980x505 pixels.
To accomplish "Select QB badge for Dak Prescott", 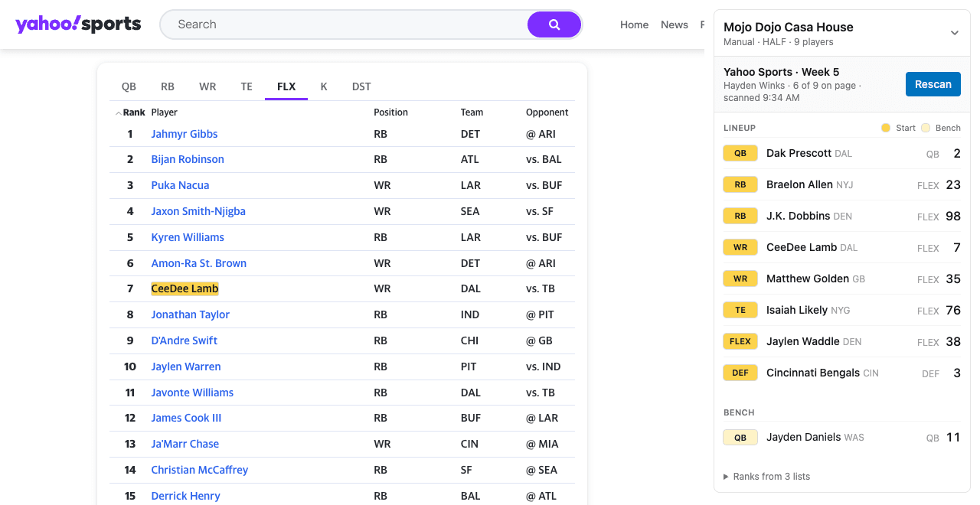I will point(740,153).
